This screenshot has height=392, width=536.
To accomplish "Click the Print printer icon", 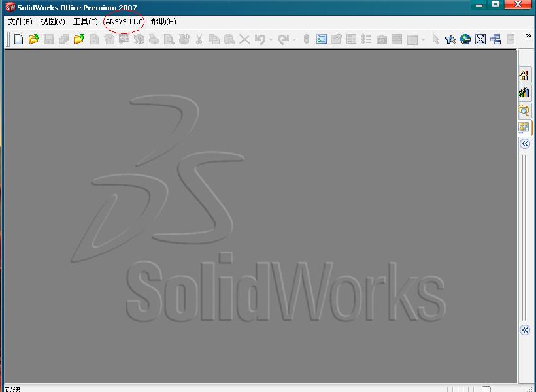I will [x=154, y=39].
